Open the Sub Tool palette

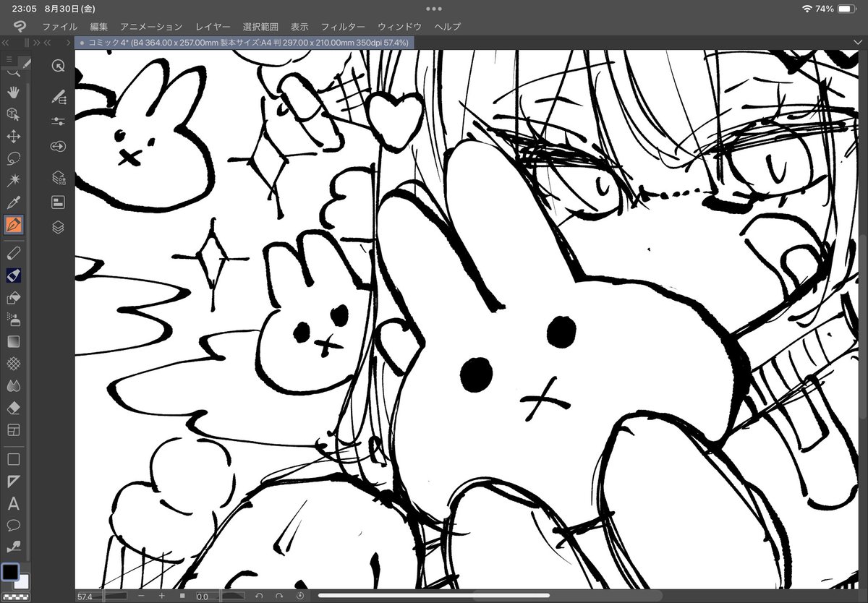(x=59, y=96)
